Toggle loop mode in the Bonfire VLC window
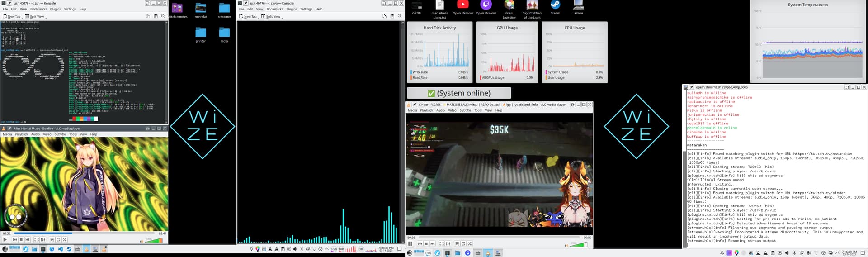This screenshot has height=257, width=868. tap(58, 239)
